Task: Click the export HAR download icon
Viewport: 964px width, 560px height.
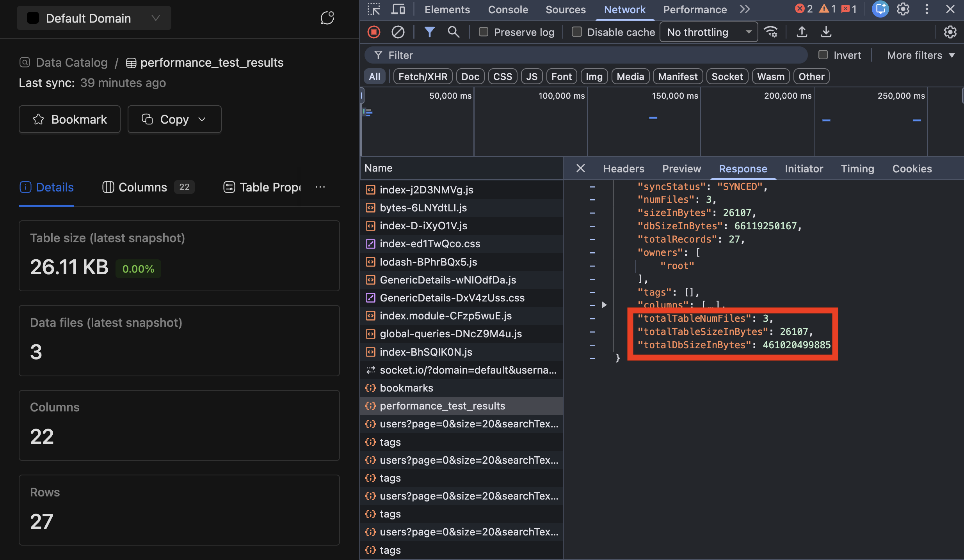Action: coord(826,32)
